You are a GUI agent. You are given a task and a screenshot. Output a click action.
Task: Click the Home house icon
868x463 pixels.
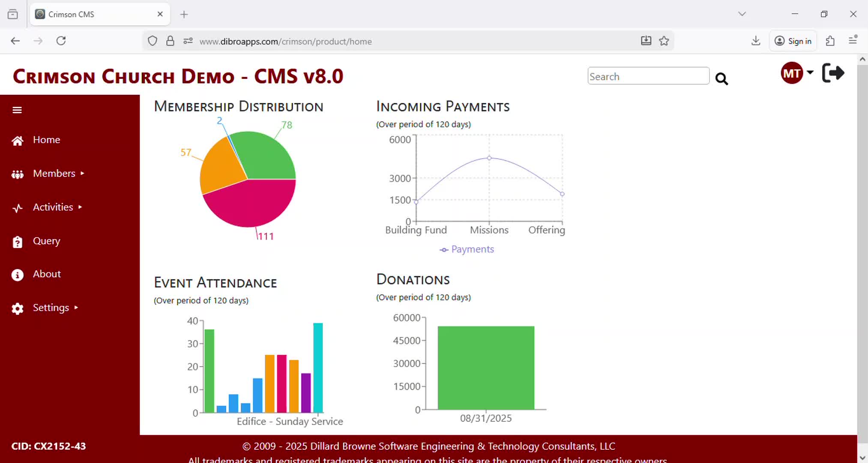pos(18,141)
